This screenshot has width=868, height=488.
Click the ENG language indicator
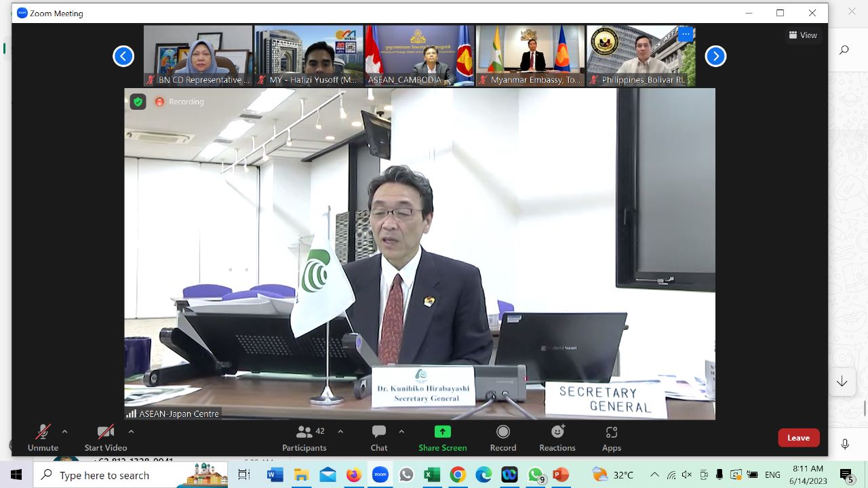pos(772,474)
